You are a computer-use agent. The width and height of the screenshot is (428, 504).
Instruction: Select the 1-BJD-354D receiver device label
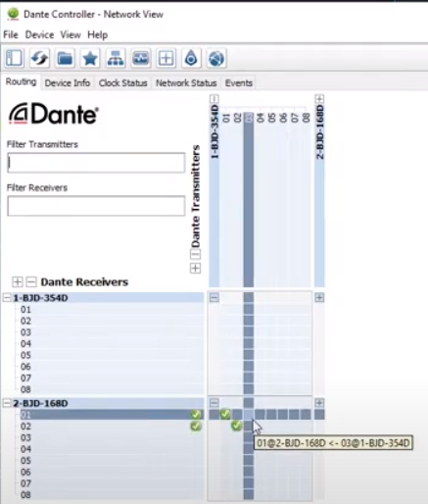pyautogui.click(x=40, y=298)
